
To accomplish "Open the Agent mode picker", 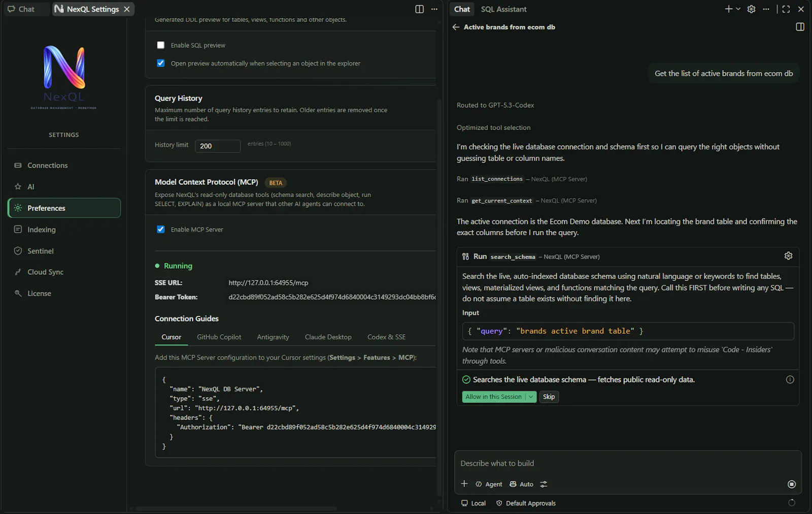I will (489, 484).
